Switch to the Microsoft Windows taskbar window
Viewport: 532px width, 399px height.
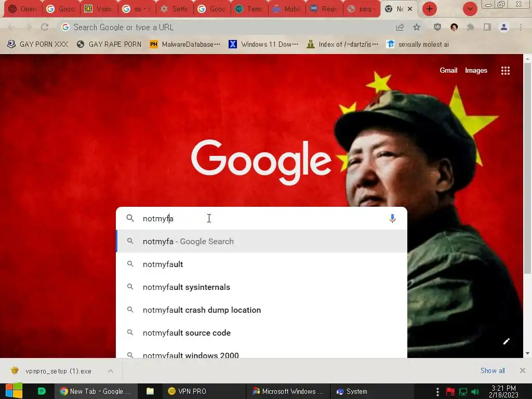coord(288,391)
